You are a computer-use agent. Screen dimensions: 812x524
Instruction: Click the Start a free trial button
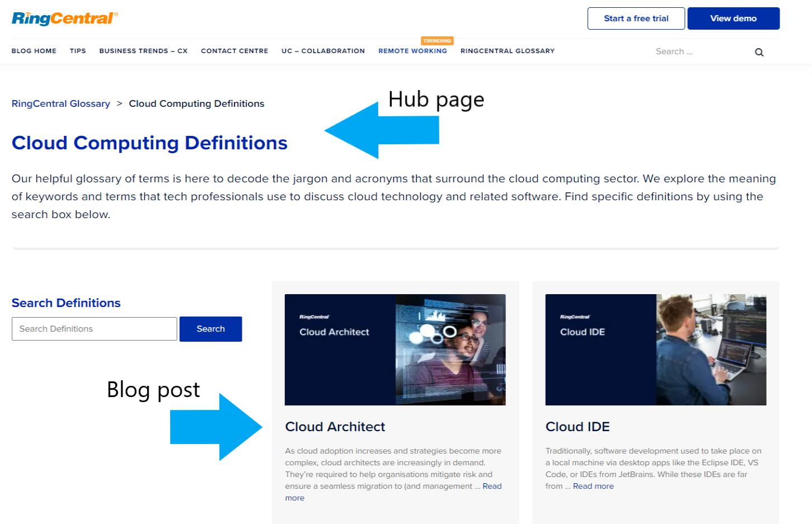pos(636,18)
